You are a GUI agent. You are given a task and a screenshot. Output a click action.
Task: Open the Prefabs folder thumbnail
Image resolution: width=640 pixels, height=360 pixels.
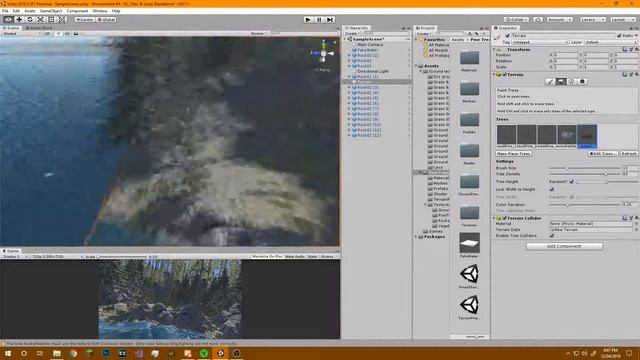click(x=469, y=120)
